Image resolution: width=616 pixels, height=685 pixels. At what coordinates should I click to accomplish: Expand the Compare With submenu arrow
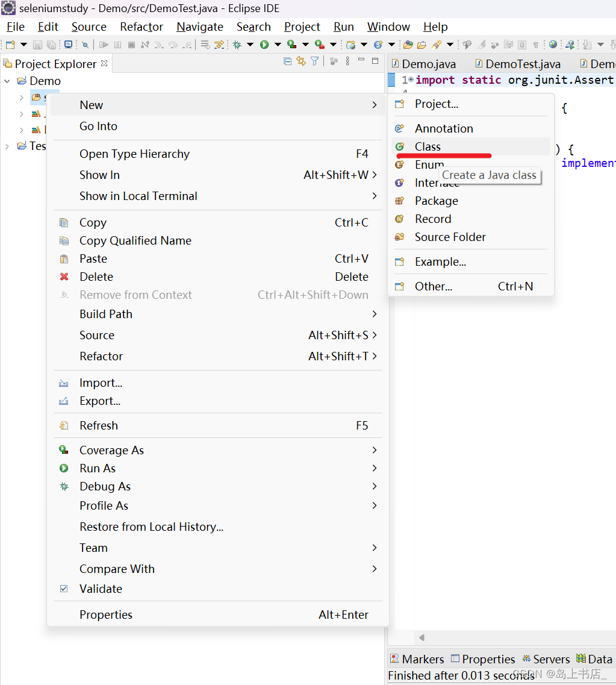point(374,568)
